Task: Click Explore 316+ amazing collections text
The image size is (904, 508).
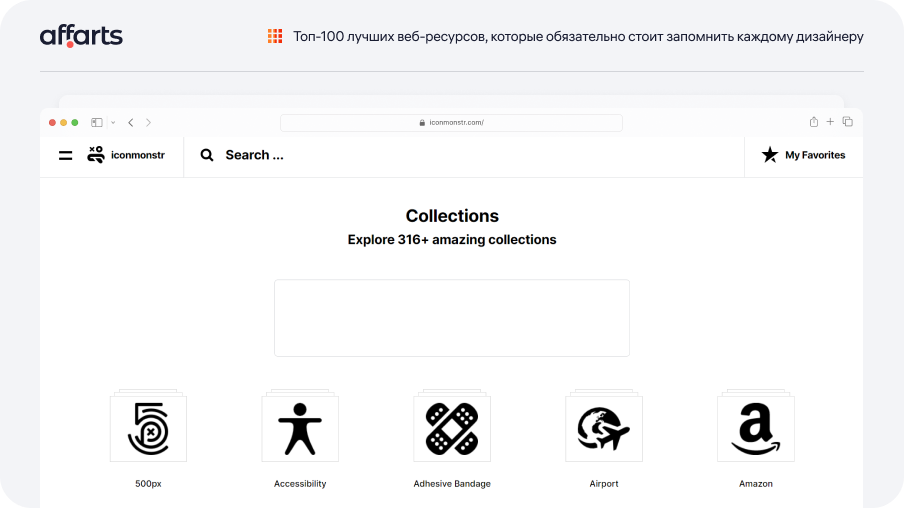Action: 452,239
